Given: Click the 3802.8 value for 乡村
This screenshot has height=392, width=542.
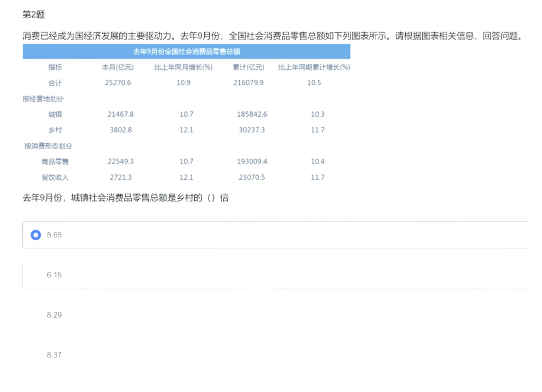Looking at the screenshot, I should point(121,130).
